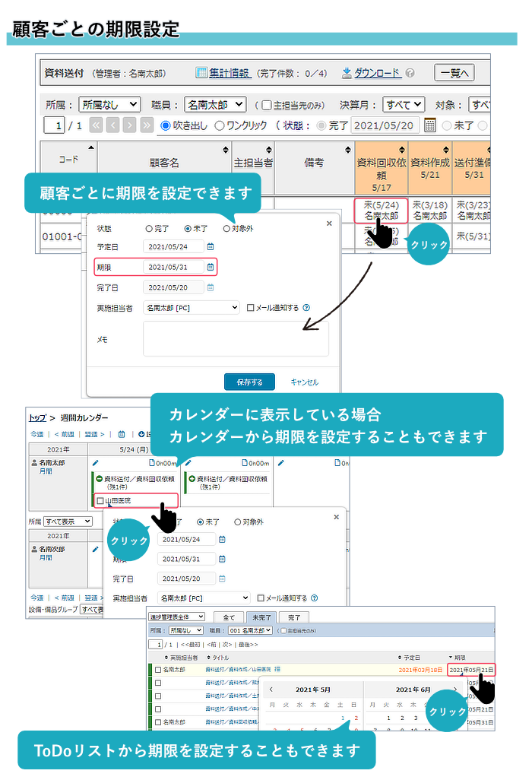
Task: Switch to the 完了 tab in ToDo list
Action: click(x=294, y=617)
